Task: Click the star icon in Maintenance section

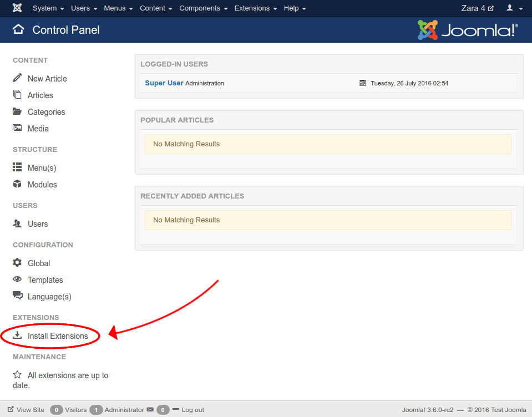Action: tap(17, 374)
